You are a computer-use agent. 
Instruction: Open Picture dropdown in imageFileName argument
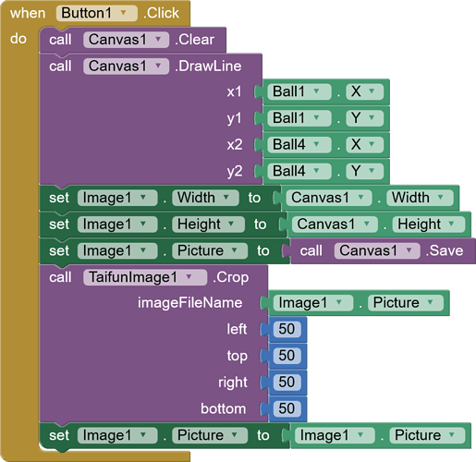point(406,303)
